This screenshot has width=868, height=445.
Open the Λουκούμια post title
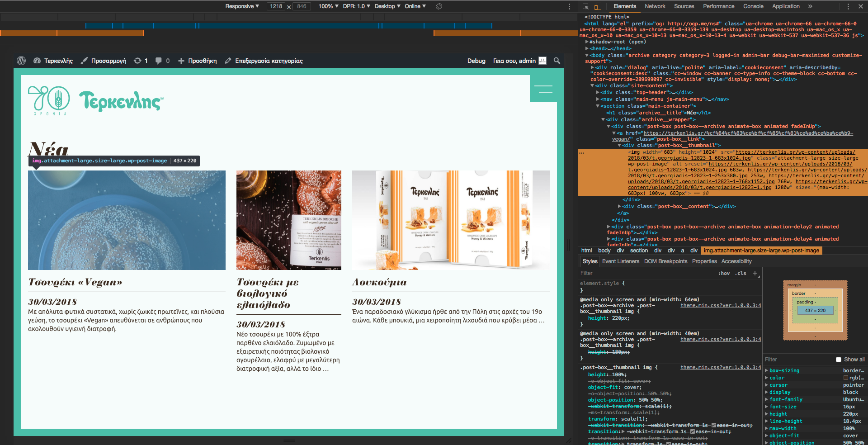click(379, 282)
